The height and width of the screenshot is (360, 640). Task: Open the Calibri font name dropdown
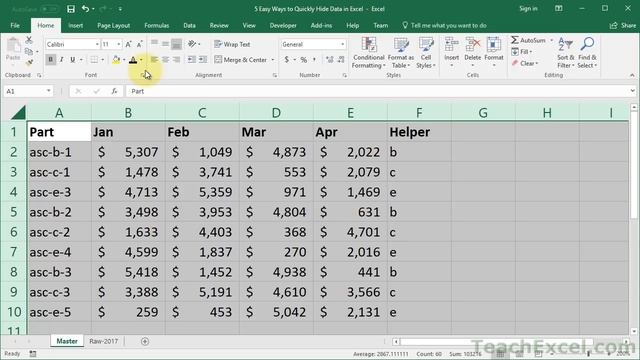click(x=97, y=44)
